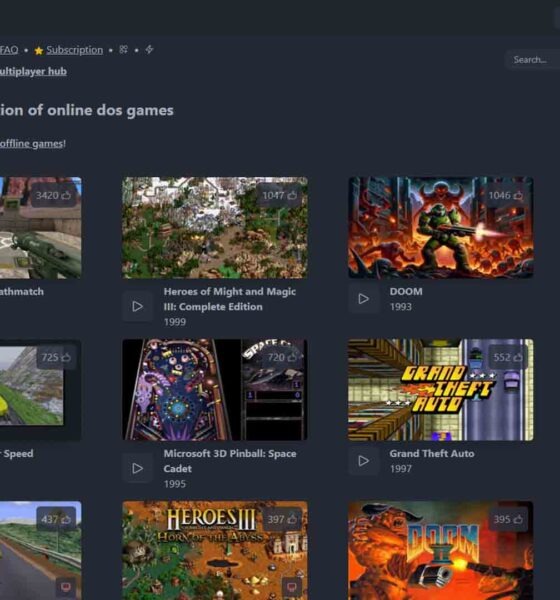Click the yellow star icon before Subscription

coord(39,51)
